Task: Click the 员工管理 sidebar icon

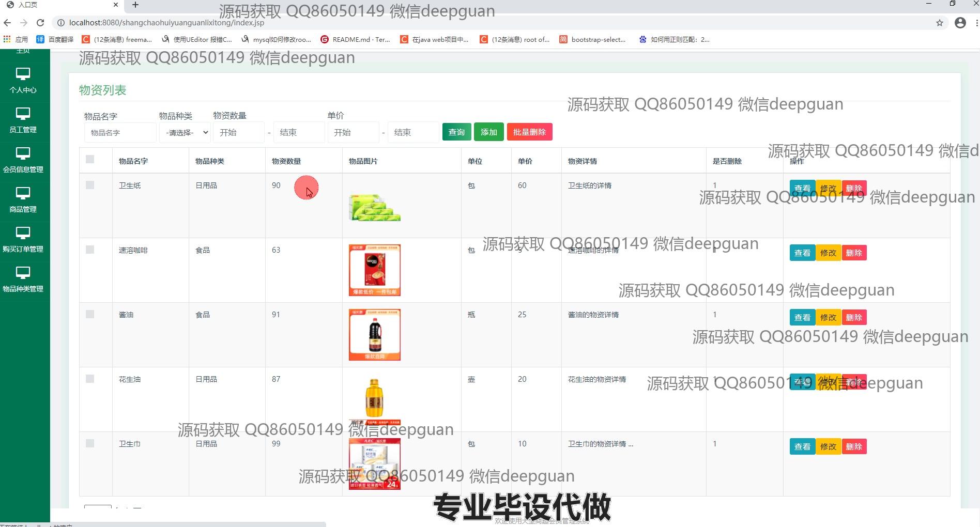Action: click(x=23, y=114)
